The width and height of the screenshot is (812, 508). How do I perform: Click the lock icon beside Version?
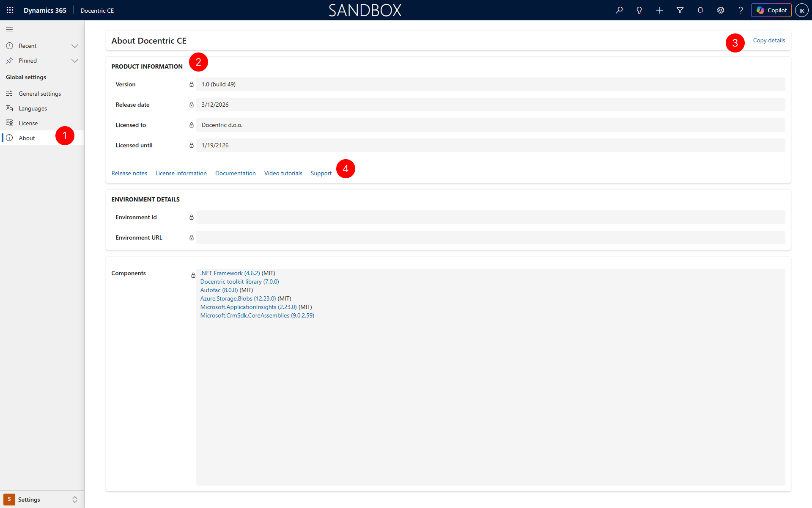point(192,84)
